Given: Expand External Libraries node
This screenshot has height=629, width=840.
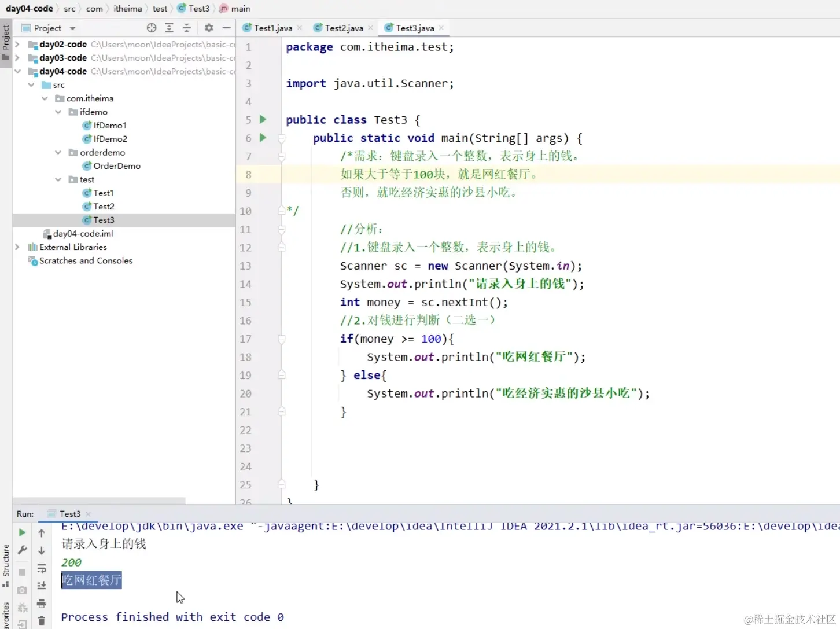Looking at the screenshot, I should (17, 247).
